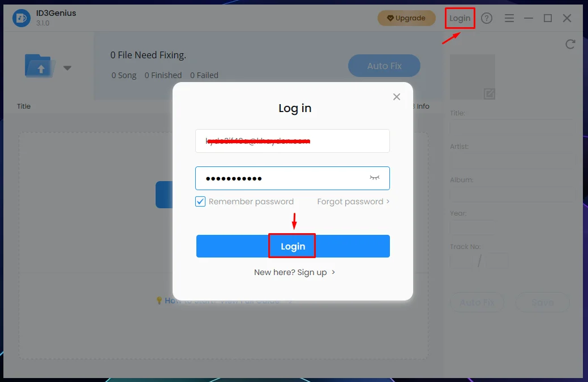This screenshot has height=382, width=588.
Task: Click the ID3Genius app logo icon
Action: click(22, 18)
